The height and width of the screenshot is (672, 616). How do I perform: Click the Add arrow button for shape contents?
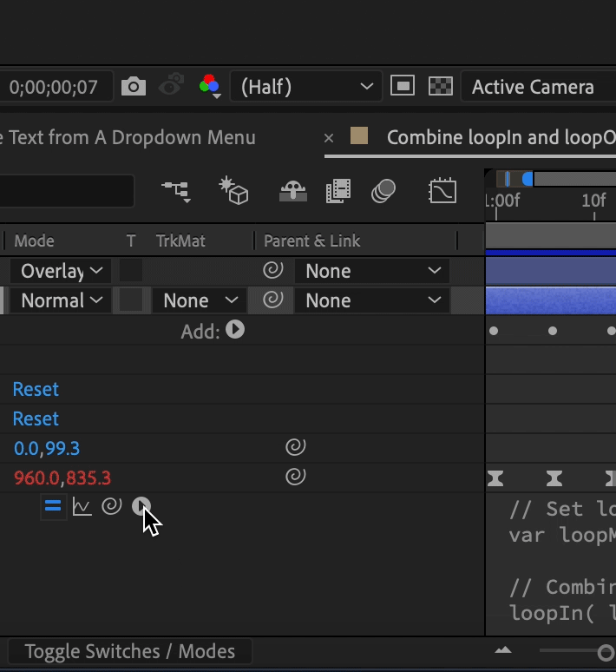pos(235,330)
